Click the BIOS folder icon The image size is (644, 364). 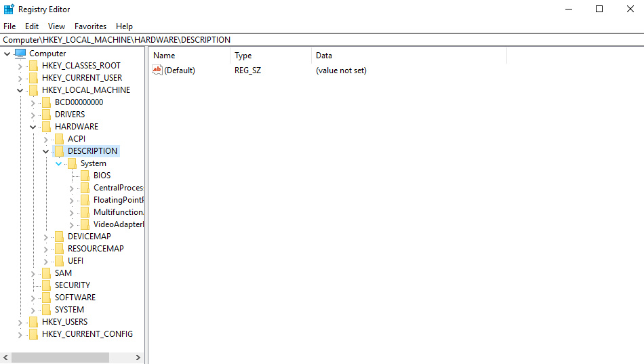tap(85, 176)
